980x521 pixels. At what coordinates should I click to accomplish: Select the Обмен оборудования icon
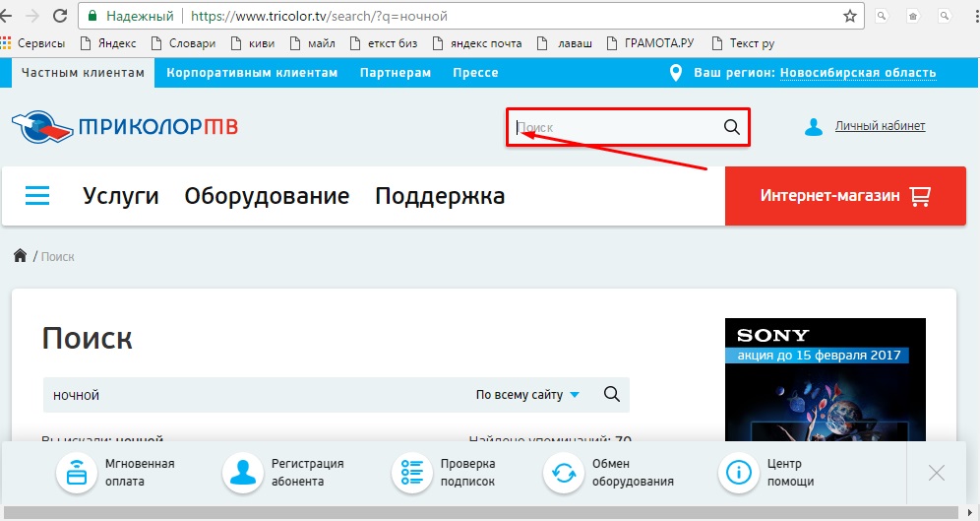click(563, 473)
